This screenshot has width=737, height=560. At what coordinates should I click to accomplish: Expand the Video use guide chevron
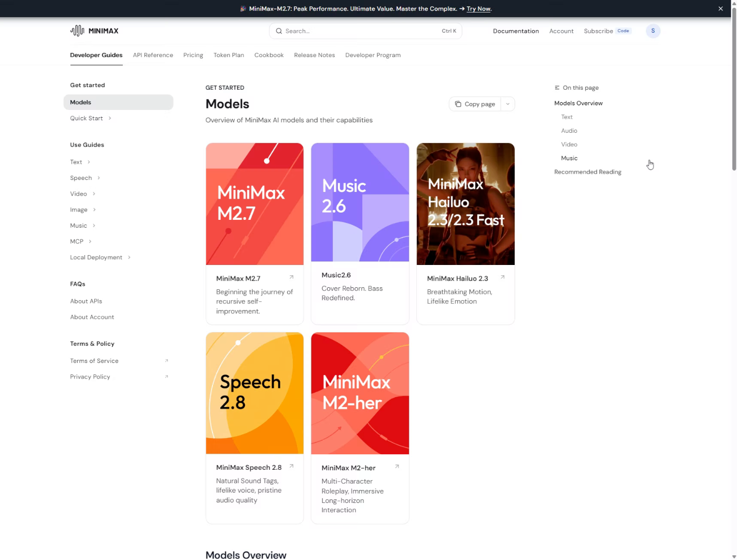(x=94, y=194)
